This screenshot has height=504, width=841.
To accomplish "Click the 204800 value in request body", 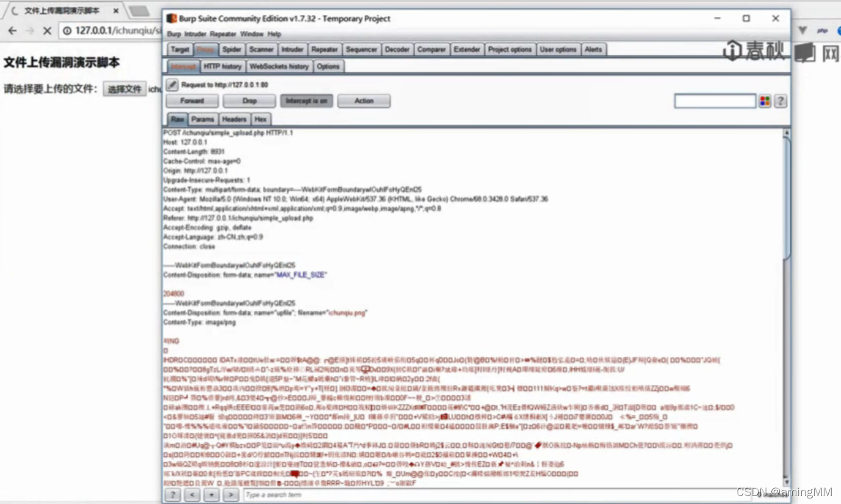I will pyautogui.click(x=174, y=294).
